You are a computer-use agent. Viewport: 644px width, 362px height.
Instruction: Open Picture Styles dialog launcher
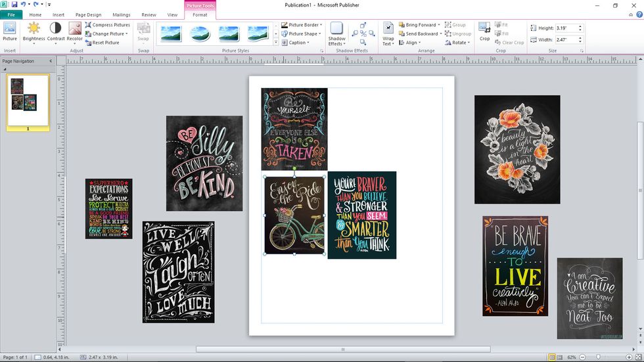coord(321,51)
